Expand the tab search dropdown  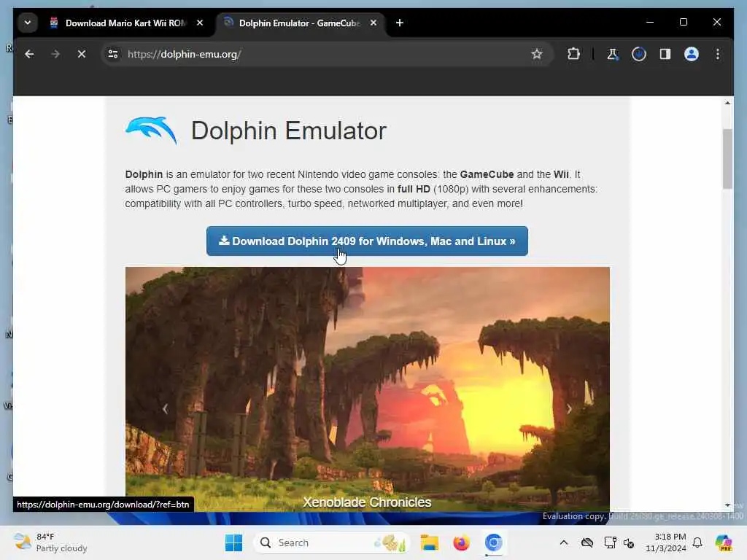click(28, 23)
